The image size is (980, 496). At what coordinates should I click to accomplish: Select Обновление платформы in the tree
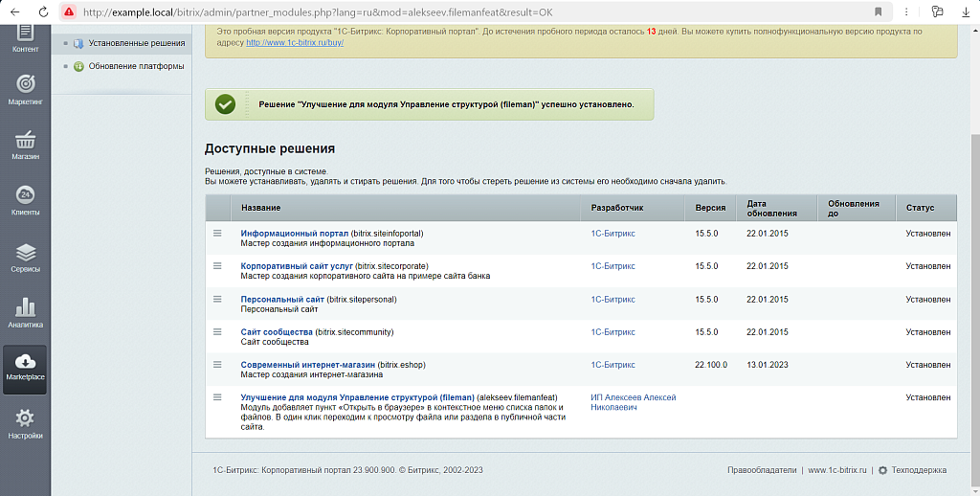point(136,66)
